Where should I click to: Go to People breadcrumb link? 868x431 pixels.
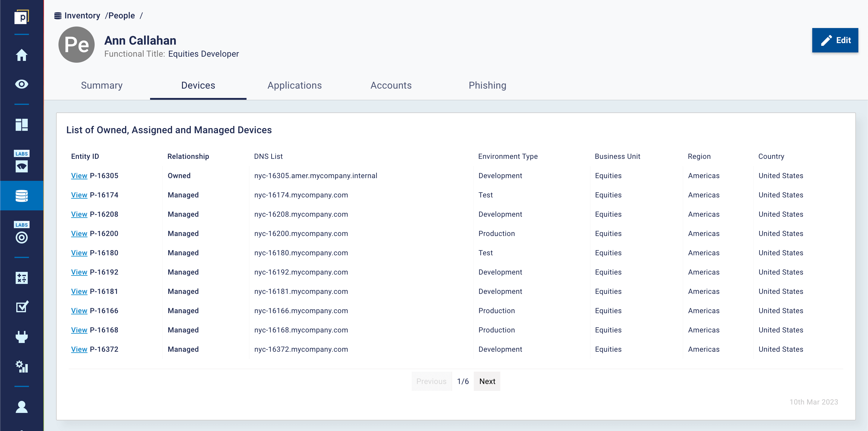(x=122, y=16)
